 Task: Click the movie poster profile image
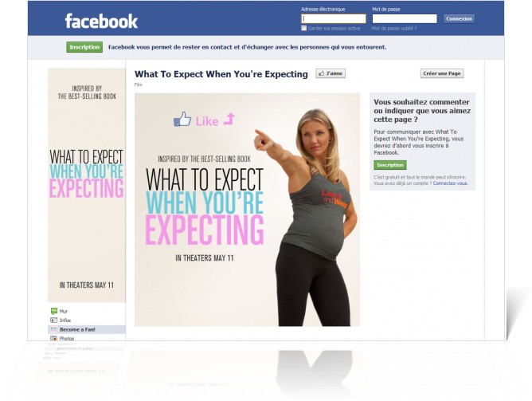[x=87, y=186]
